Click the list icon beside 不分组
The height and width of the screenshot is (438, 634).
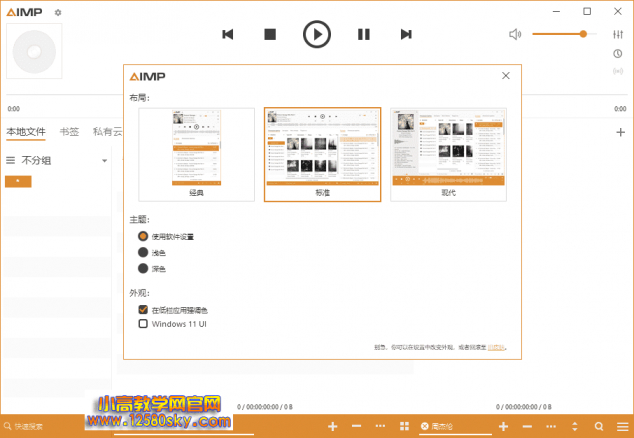click(11, 161)
